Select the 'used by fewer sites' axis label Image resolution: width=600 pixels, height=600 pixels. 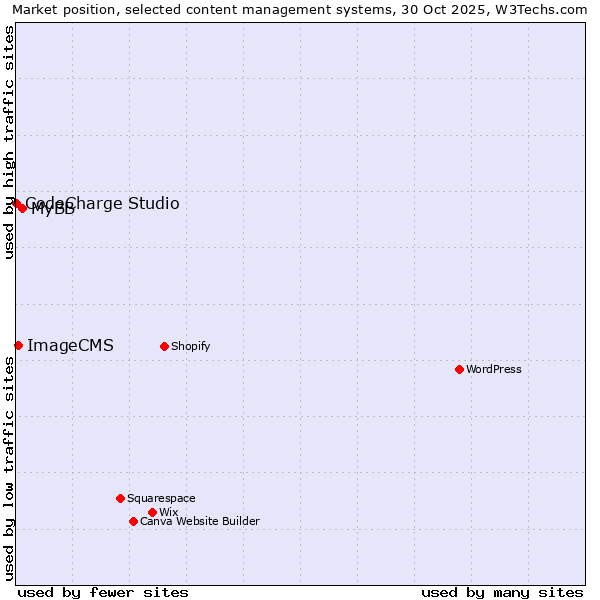tap(103, 592)
